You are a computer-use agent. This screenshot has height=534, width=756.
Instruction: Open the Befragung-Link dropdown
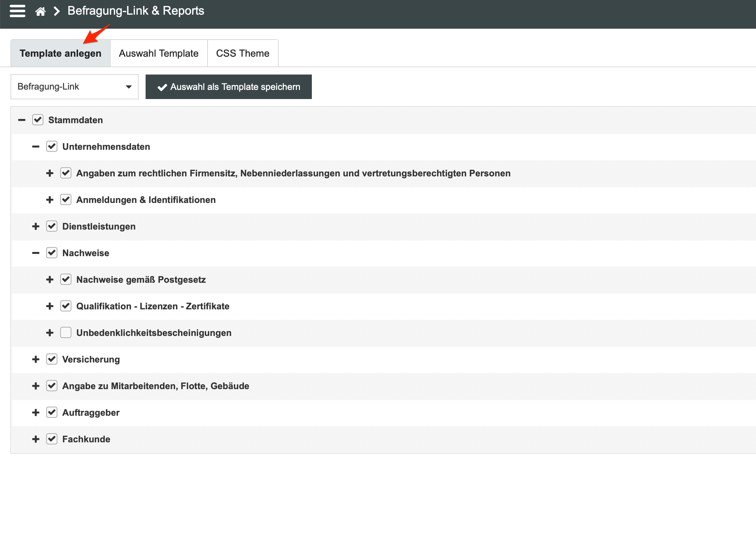point(75,87)
